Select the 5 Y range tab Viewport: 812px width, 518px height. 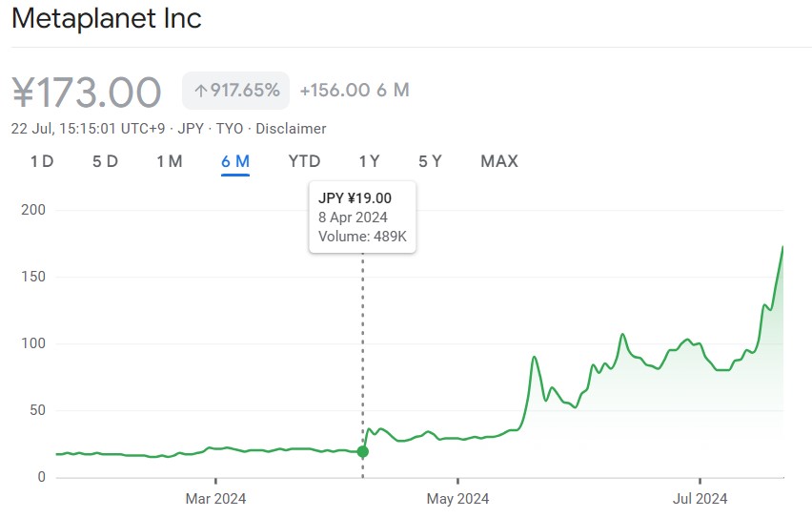[430, 161]
